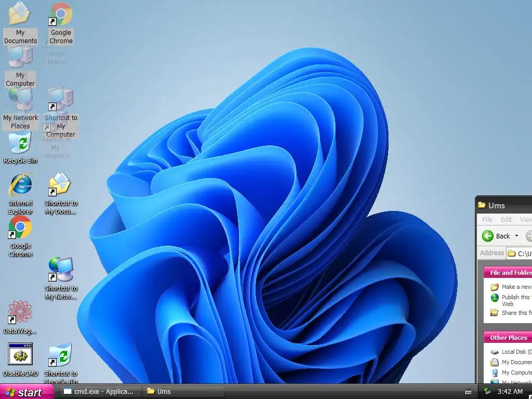Click the Share this folder link
The width and height of the screenshot is (532, 399).
tap(517, 313)
